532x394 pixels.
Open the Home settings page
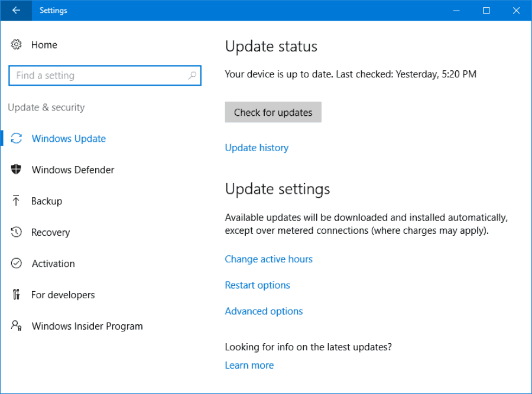click(44, 45)
